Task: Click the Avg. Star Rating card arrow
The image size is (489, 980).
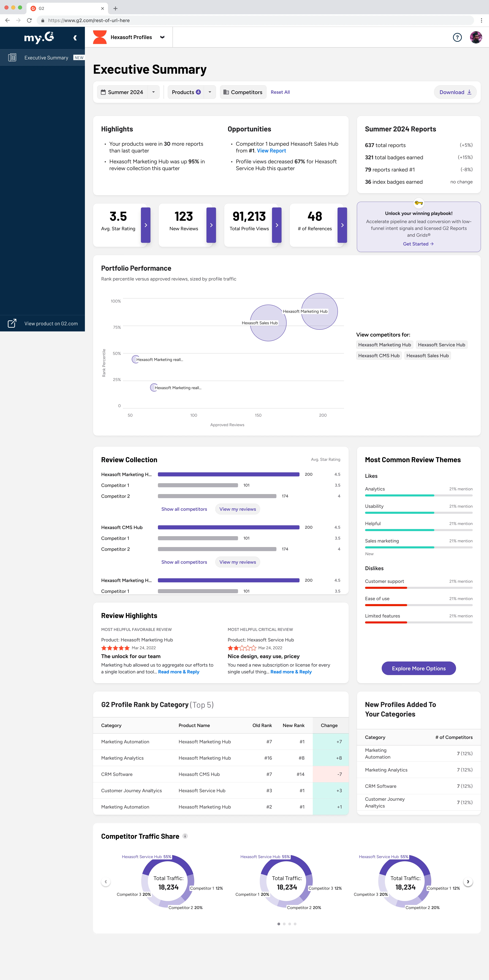Action: click(x=145, y=225)
